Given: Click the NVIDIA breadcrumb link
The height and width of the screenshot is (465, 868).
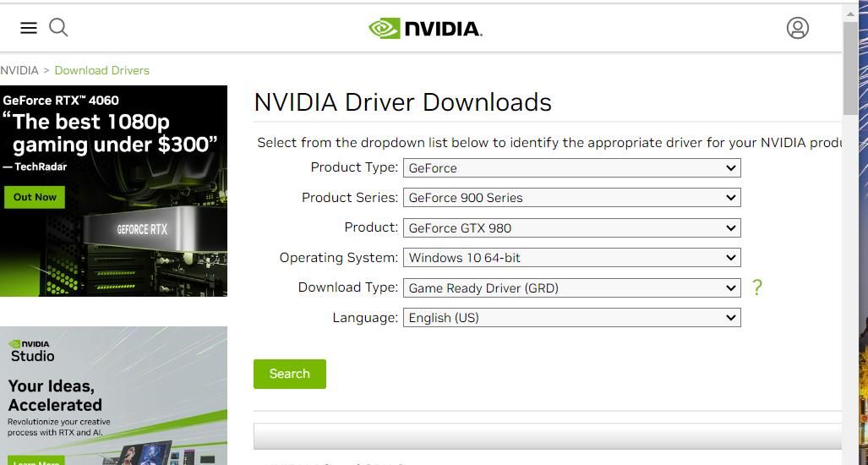Looking at the screenshot, I should (19, 70).
